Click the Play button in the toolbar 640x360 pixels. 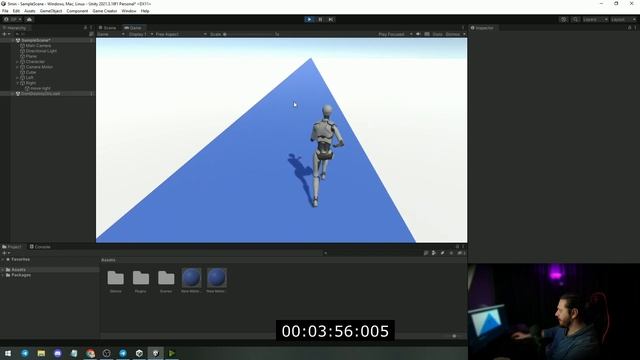point(309,19)
